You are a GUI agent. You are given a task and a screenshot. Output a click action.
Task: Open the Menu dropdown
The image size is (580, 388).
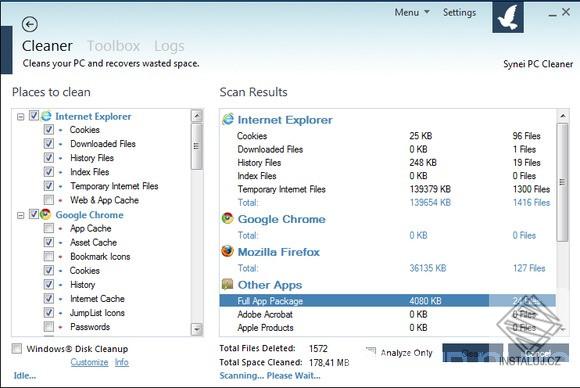coord(412,13)
